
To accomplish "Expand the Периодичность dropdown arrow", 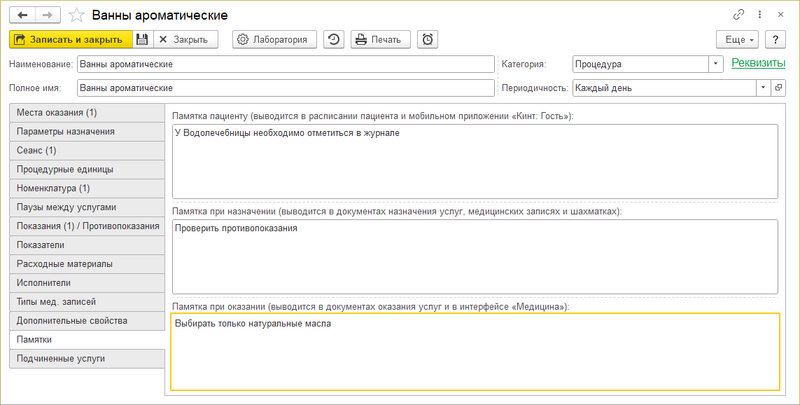I will click(x=763, y=88).
